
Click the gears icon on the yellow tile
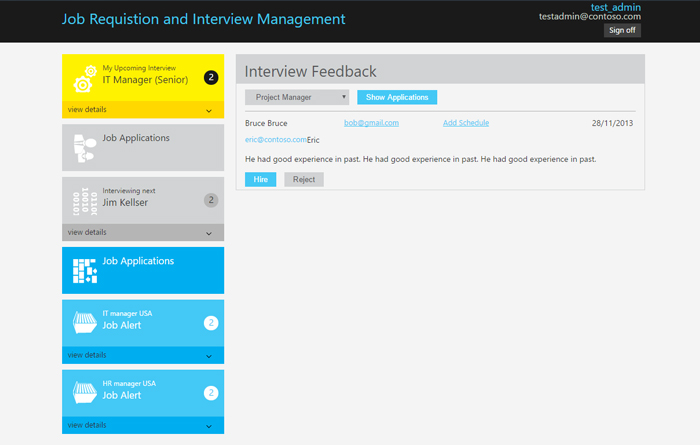(x=85, y=79)
